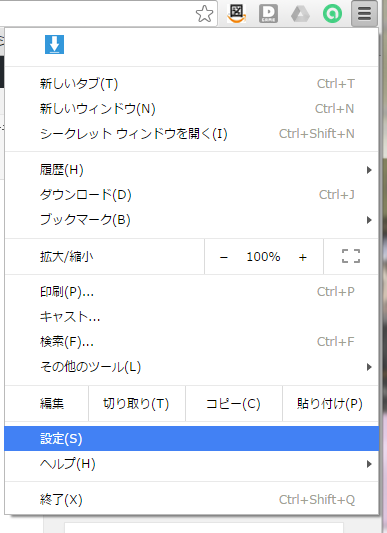Click the blue download arrow icon
Screen dimensions: 387x533
click(54, 45)
